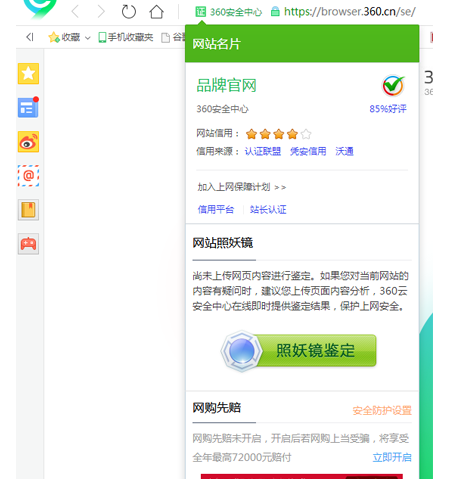Open the 站长认证 link

268,209
